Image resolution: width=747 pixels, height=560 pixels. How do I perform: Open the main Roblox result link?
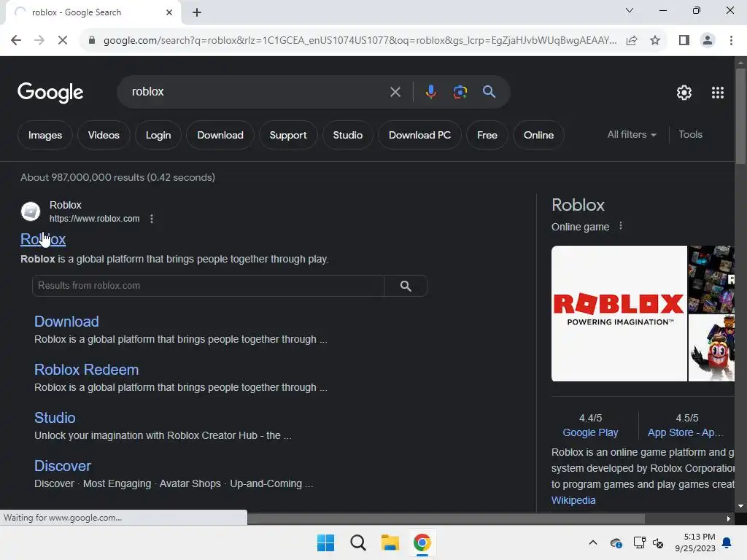(x=43, y=239)
